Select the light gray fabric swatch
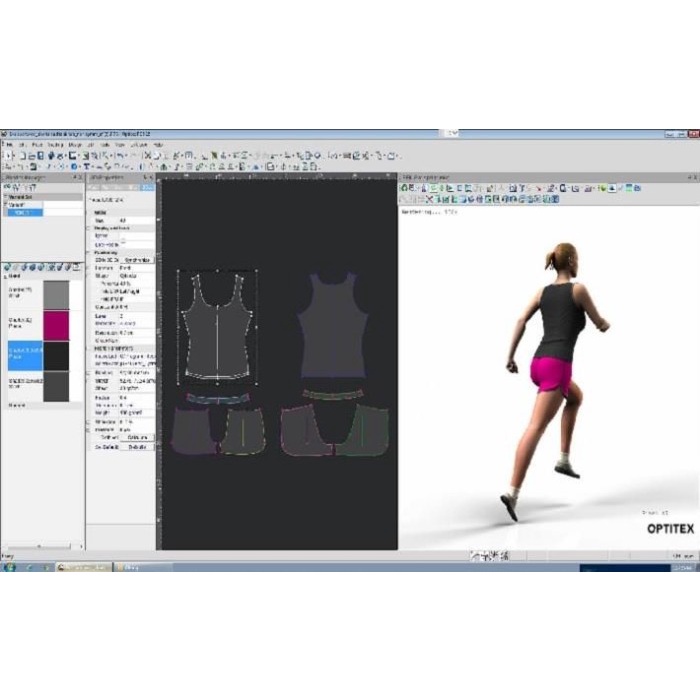 [56, 295]
